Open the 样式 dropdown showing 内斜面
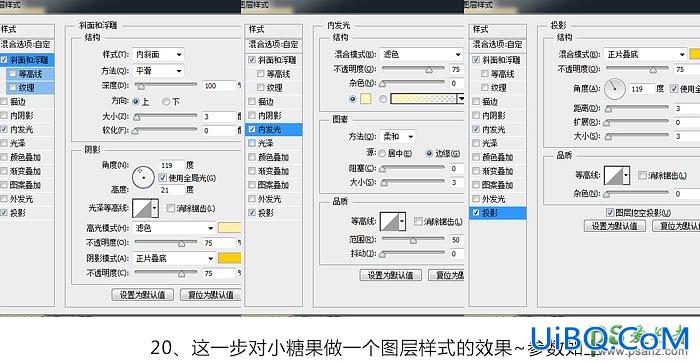700x363 pixels. point(158,54)
